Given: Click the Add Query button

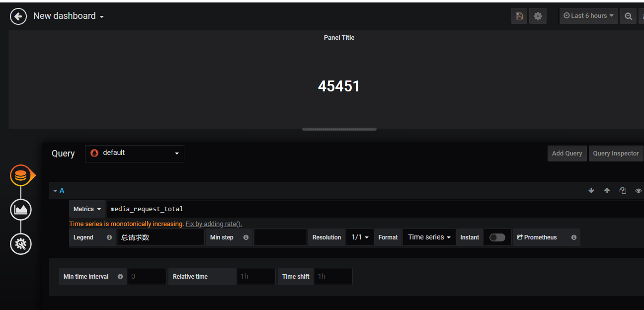Looking at the screenshot, I should click(567, 154).
